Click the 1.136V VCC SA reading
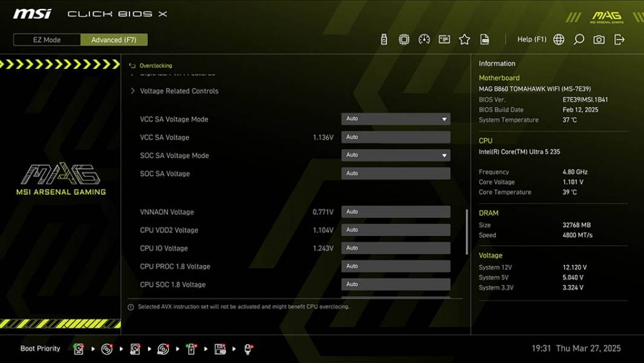Image resolution: width=644 pixels, height=363 pixels. (x=323, y=137)
